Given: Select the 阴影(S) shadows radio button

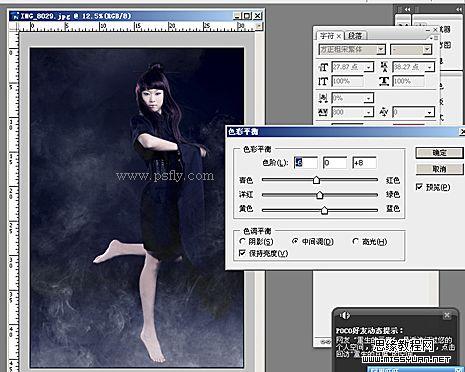Looking at the screenshot, I should (242, 241).
